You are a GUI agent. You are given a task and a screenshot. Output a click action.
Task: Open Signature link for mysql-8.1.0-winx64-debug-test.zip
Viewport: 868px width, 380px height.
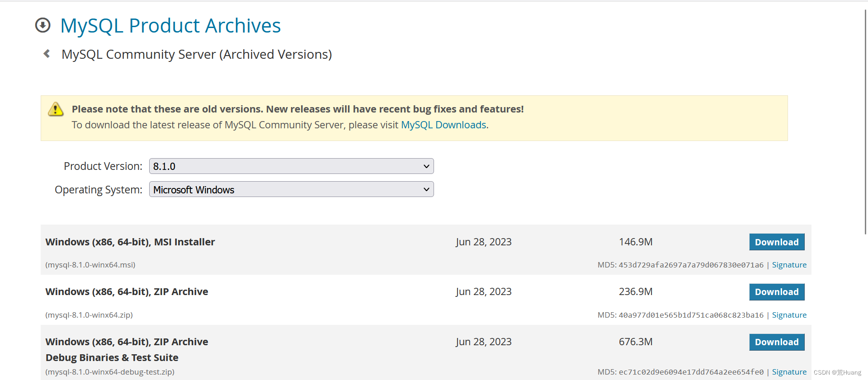(789, 372)
